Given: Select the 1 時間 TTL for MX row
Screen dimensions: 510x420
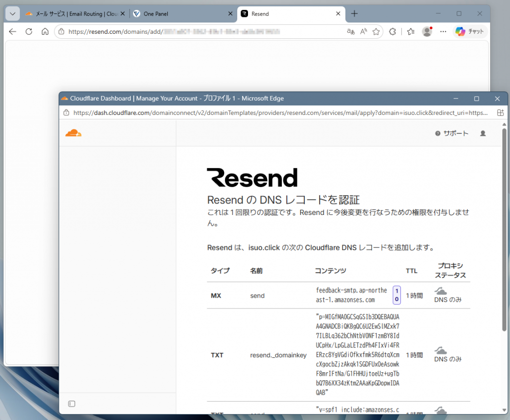Looking at the screenshot, I should [x=414, y=296].
